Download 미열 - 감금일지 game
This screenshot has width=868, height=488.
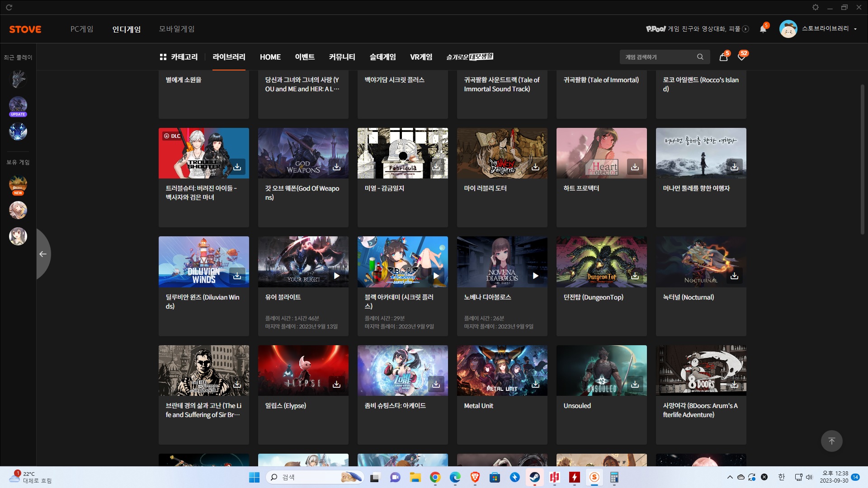coord(436,167)
